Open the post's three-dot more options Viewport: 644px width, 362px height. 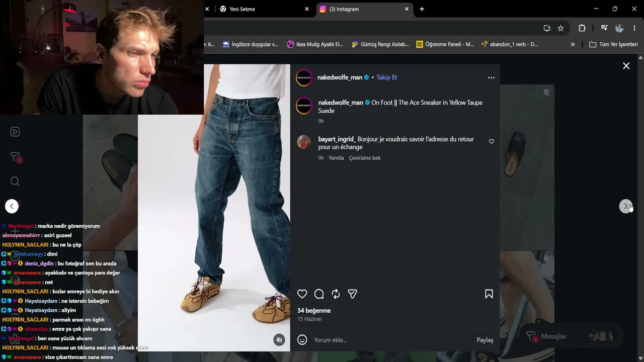tap(491, 77)
